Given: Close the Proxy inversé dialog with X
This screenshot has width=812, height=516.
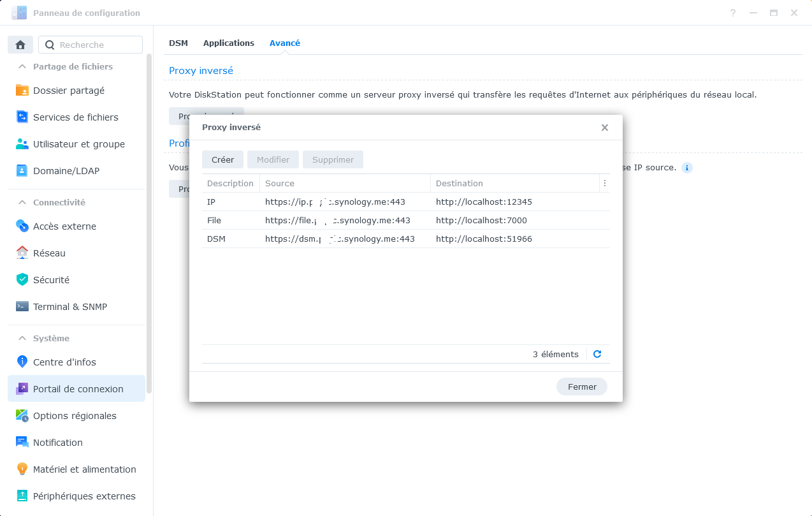Looking at the screenshot, I should pyautogui.click(x=605, y=128).
